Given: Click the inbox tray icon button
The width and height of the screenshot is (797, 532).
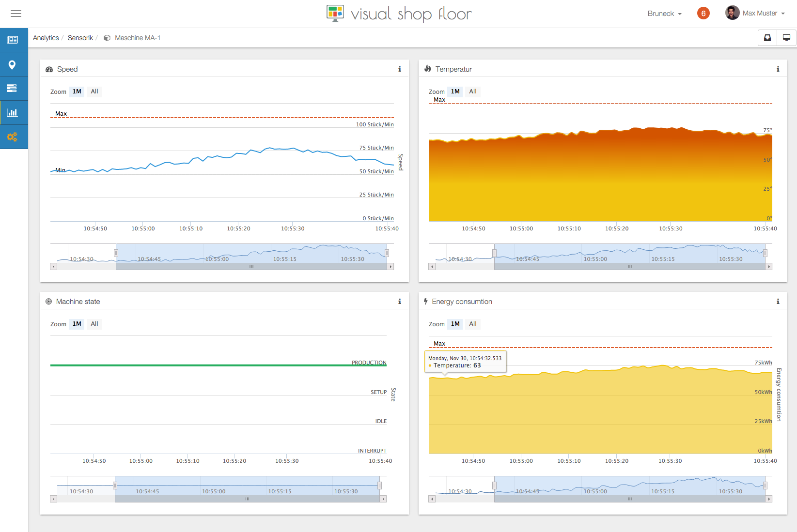Looking at the screenshot, I should click(x=767, y=38).
